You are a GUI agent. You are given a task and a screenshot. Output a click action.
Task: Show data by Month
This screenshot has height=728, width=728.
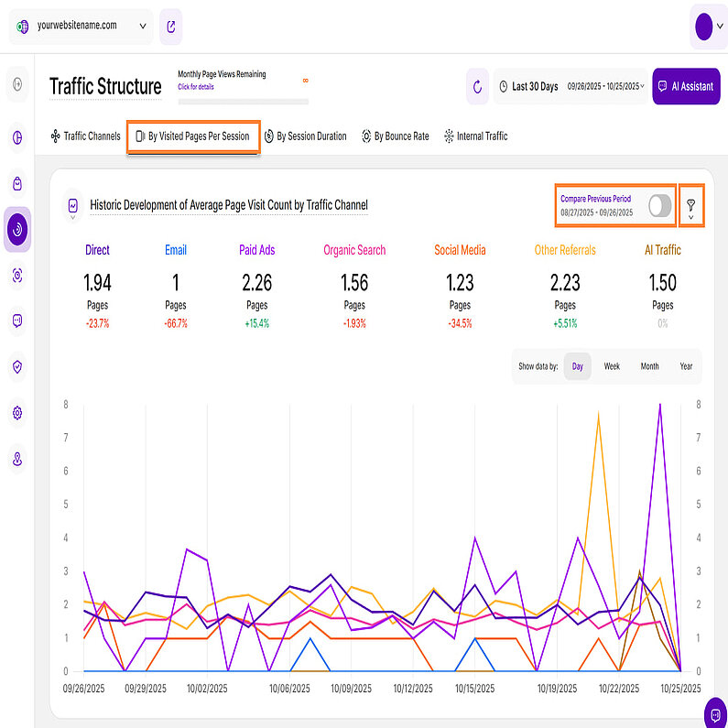coord(649,366)
